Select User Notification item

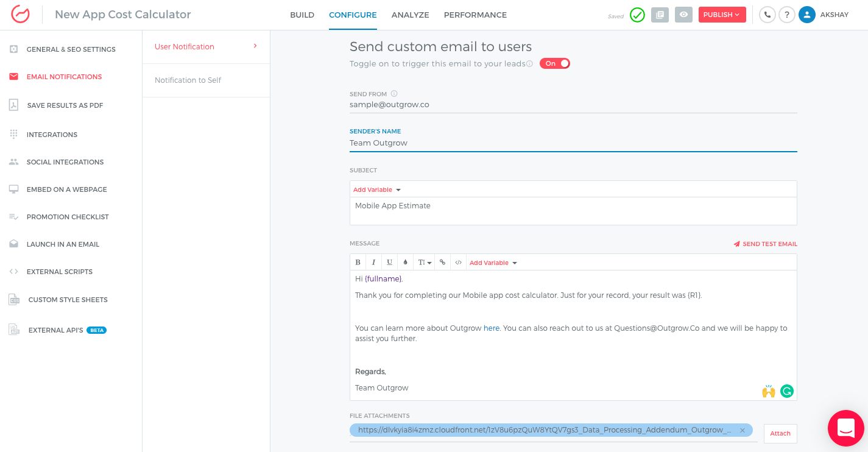[206, 47]
